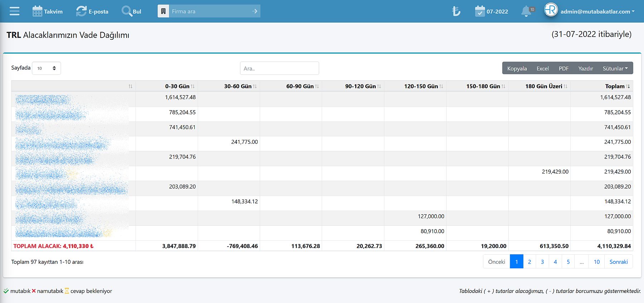Click the Sonraki next page link

(618, 262)
